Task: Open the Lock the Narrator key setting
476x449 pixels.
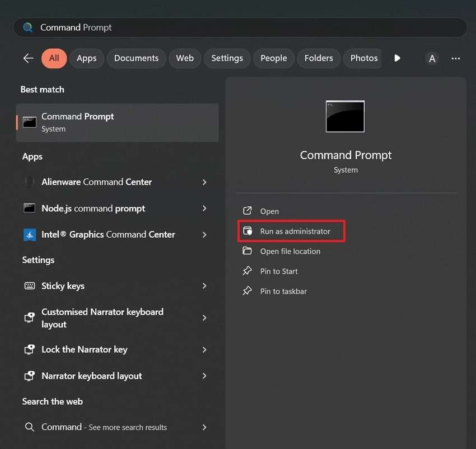Action: 117,350
